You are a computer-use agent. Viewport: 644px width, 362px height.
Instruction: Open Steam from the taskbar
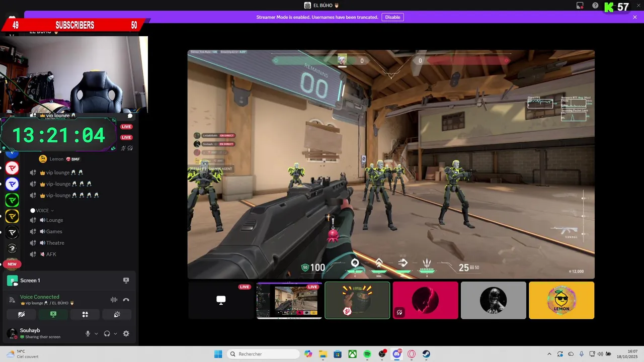tap(426, 354)
